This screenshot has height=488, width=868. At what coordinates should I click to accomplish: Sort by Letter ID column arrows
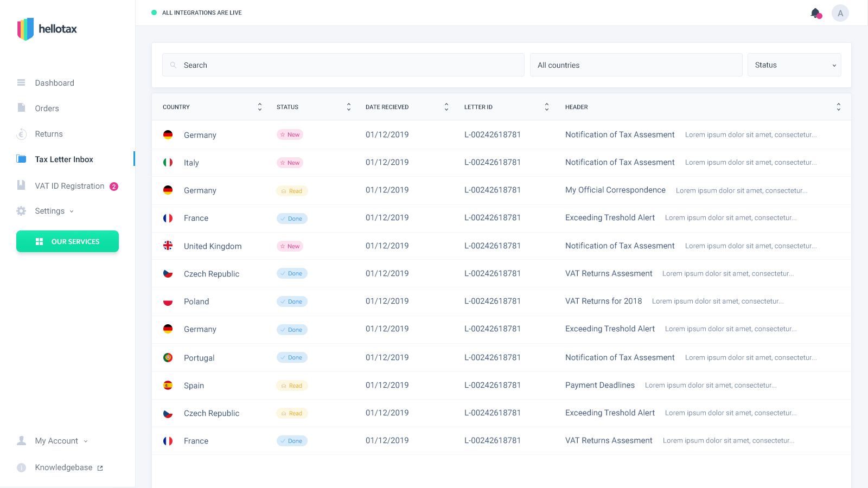(547, 107)
